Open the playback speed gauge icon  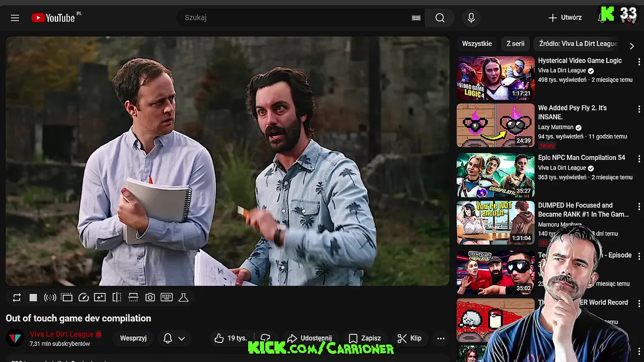84,298
